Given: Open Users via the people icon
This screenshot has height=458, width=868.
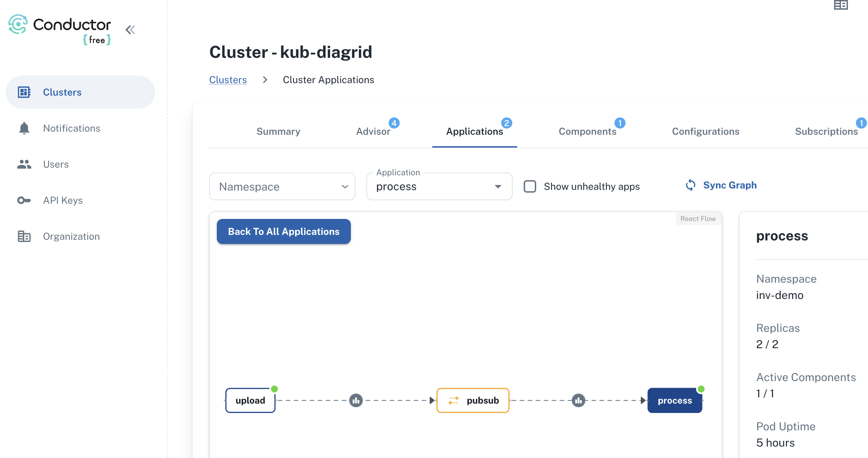Looking at the screenshot, I should tap(24, 164).
